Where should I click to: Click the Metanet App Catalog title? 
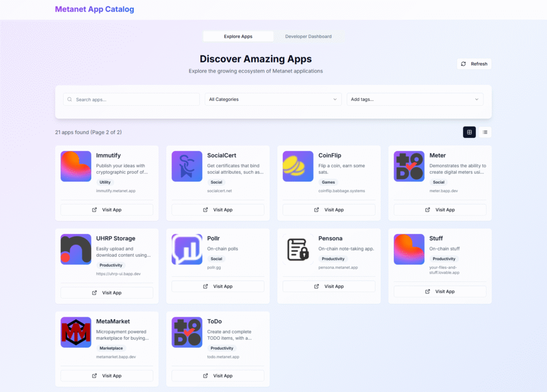95,9
